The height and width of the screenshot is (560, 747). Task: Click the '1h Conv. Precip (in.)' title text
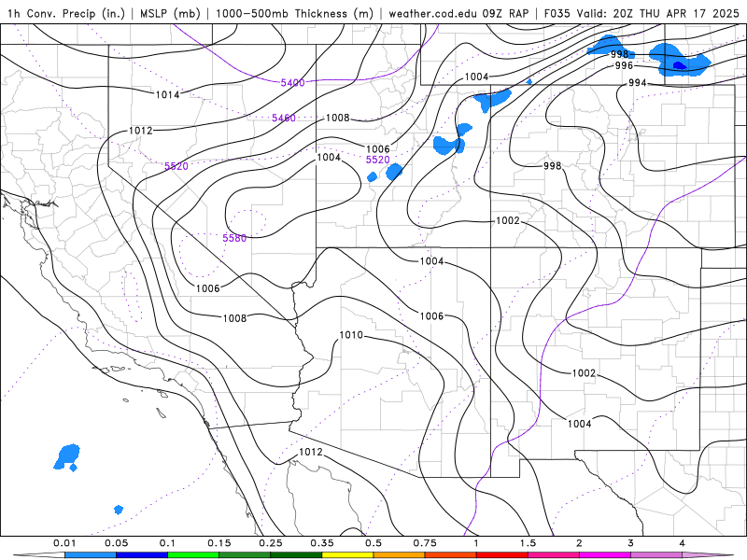click(x=64, y=13)
